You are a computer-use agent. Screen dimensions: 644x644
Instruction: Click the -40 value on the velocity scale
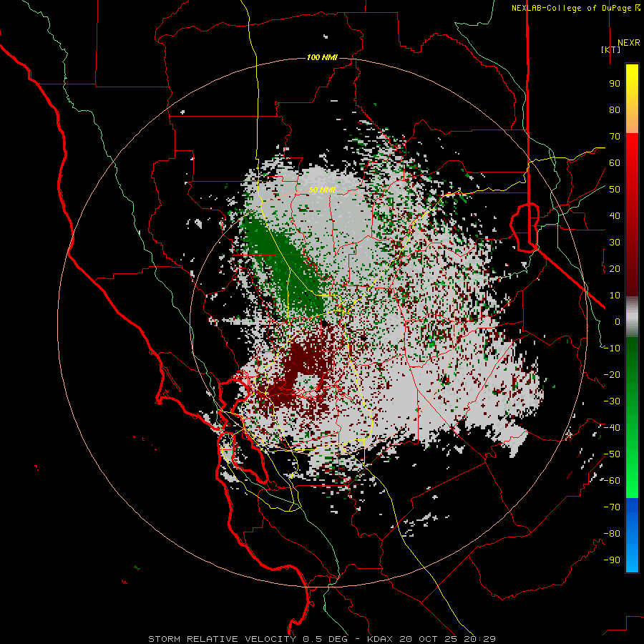tap(612, 428)
